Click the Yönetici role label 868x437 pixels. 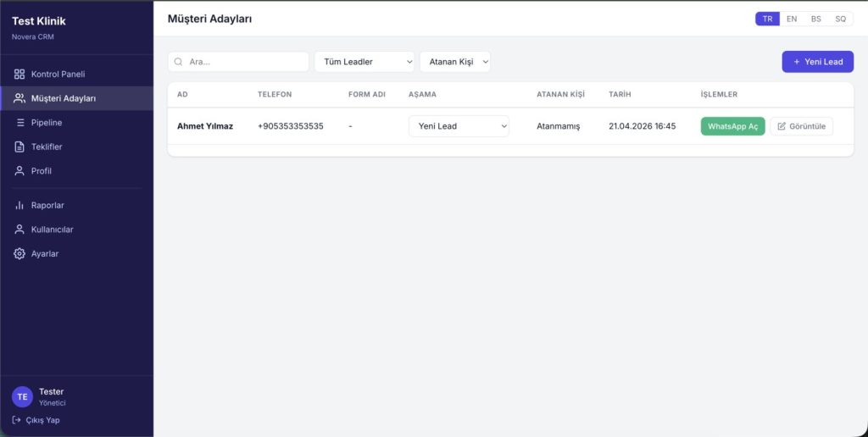(52, 403)
